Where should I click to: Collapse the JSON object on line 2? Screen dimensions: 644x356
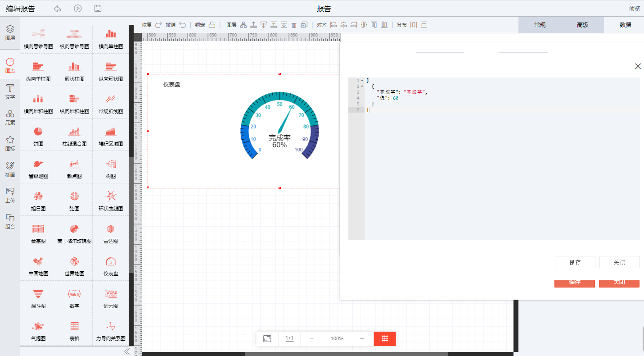(362, 86)
